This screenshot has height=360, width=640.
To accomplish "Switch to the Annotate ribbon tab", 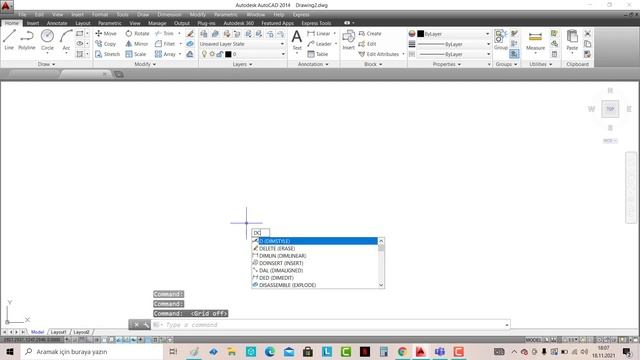I will pos(57,23).
